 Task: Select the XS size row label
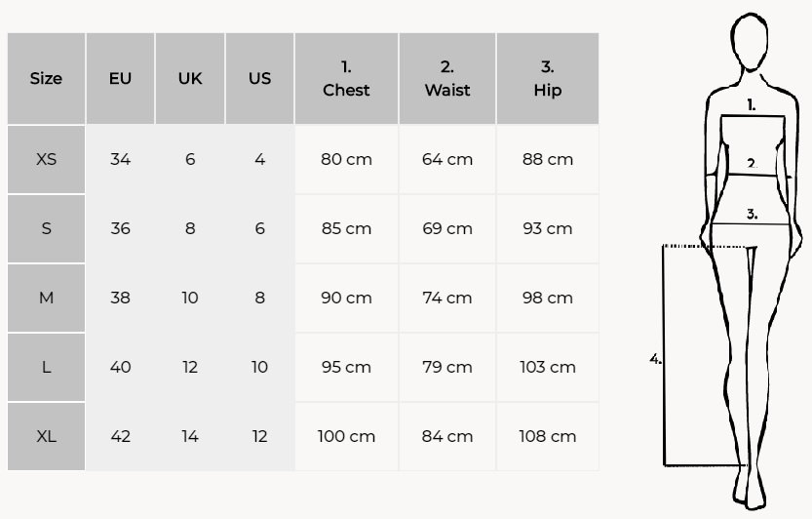pos(46,159)
